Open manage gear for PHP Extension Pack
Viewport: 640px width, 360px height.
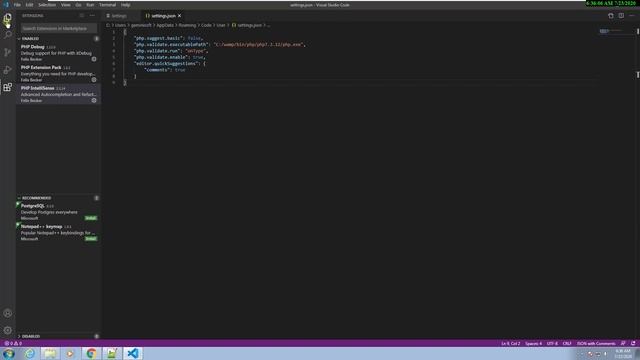pyautogui.click(x=94, y=80)
